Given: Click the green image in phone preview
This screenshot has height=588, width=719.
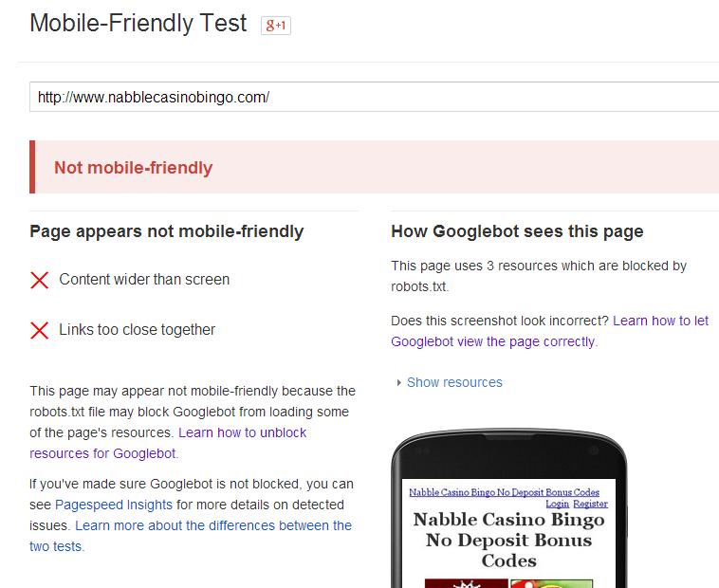Looking at the screenshot, I should [x=551, y=582].
